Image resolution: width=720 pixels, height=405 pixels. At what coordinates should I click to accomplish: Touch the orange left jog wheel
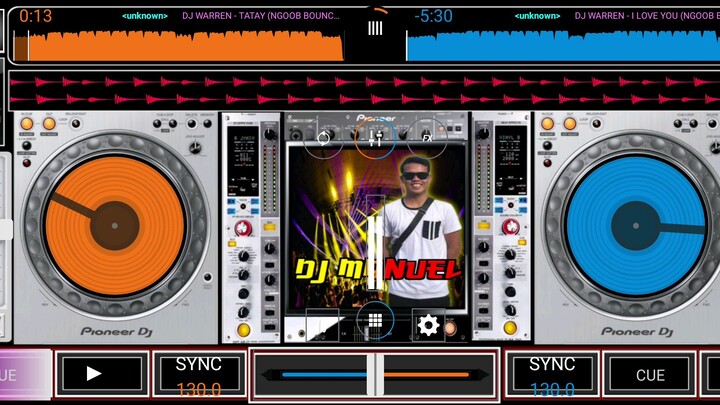click(114, 225)
